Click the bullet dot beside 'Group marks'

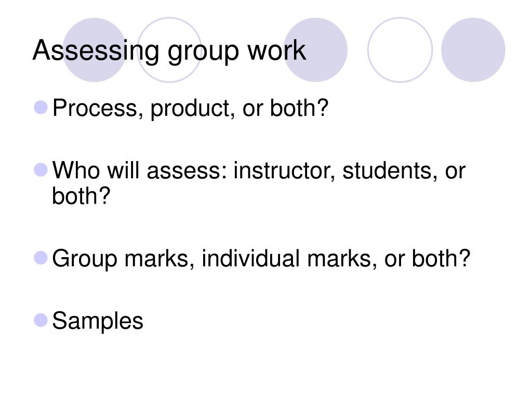[41, 258]
